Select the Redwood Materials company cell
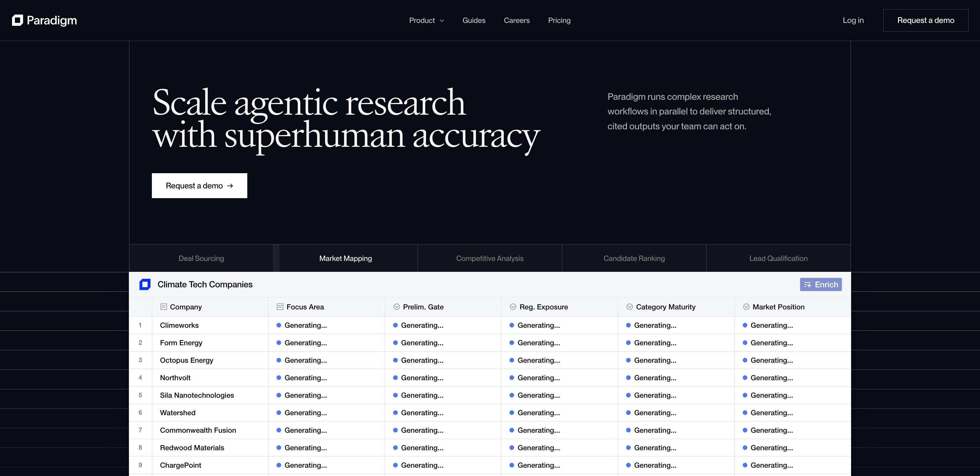The height and width of the screenshot is (476, 980). 210,448
